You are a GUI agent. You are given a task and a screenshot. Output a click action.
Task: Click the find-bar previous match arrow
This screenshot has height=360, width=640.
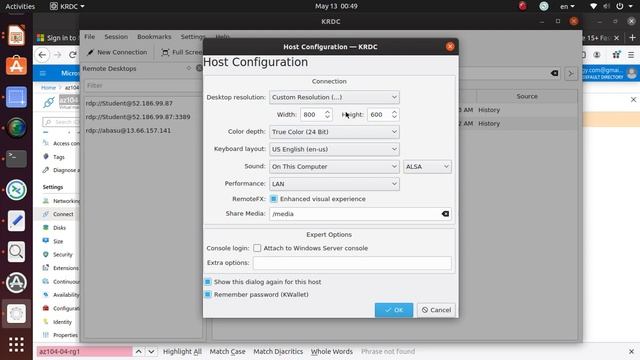(x=139, y=351)
